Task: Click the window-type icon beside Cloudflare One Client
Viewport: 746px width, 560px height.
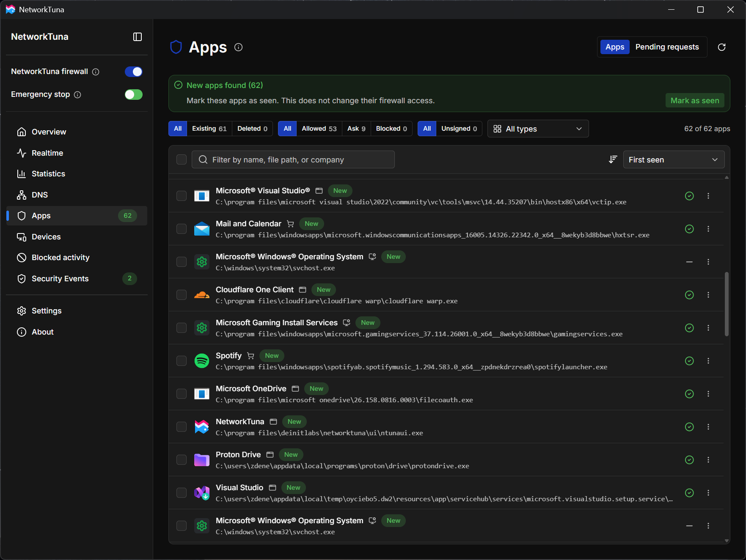Action: coord(303,290)
